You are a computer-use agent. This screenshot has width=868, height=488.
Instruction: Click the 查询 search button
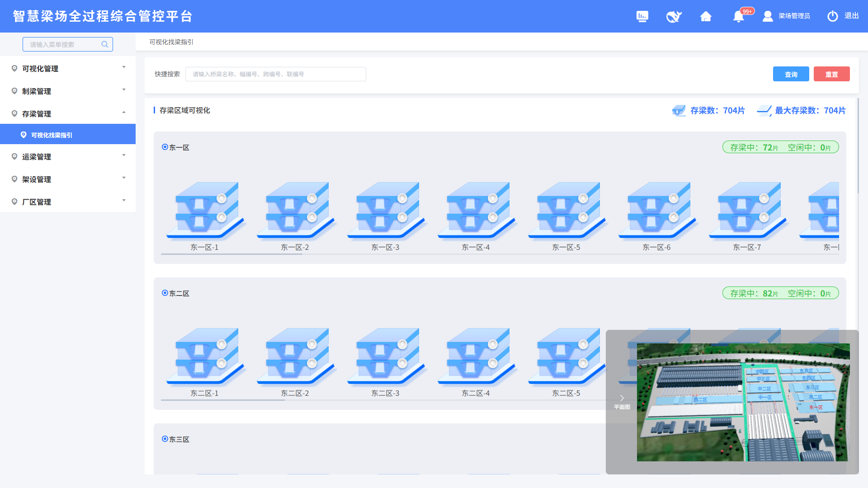tap(791, 74)
